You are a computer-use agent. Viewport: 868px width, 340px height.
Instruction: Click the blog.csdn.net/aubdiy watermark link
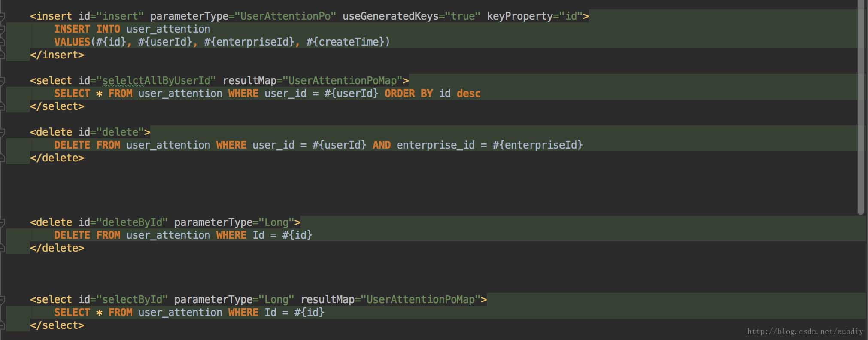(804, 331)
